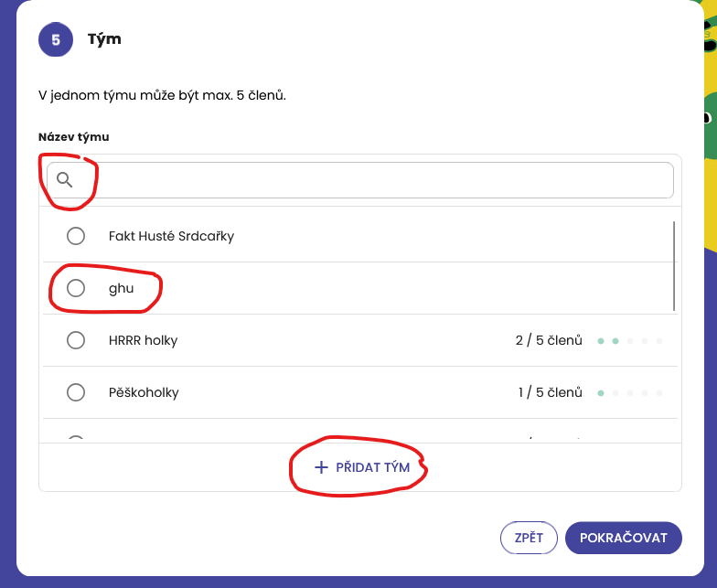This screenshot has width=717, height=588.
Task: Click the magnifier search icon
Action: coord(64,180)
